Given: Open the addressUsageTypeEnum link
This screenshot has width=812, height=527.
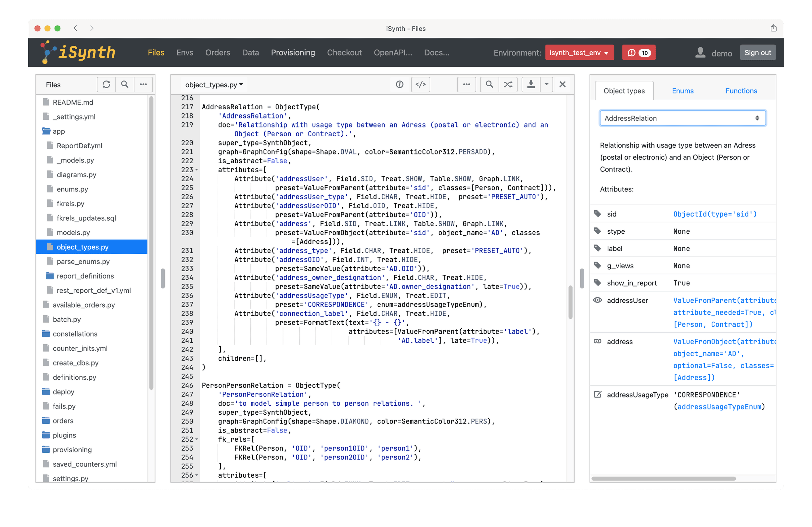Looking at the screenshot, I should click(719, 406).
